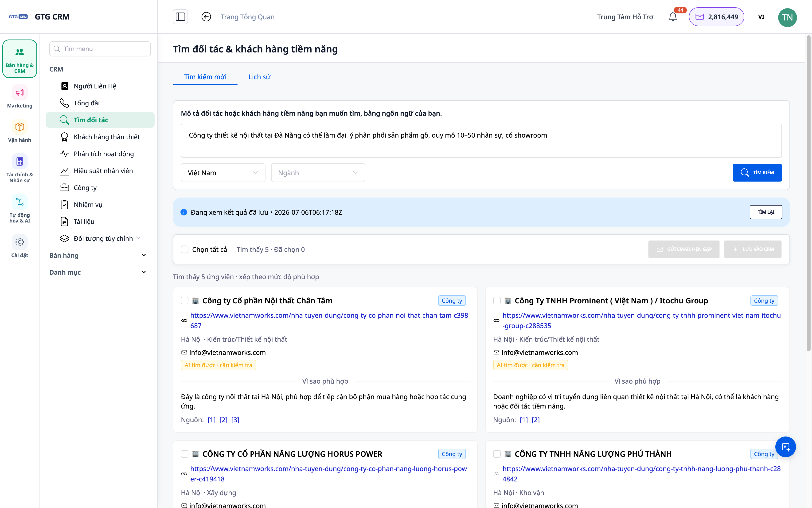Click Công ty tag on Horus Power card
Screen dimensions: 812x508
452,454
